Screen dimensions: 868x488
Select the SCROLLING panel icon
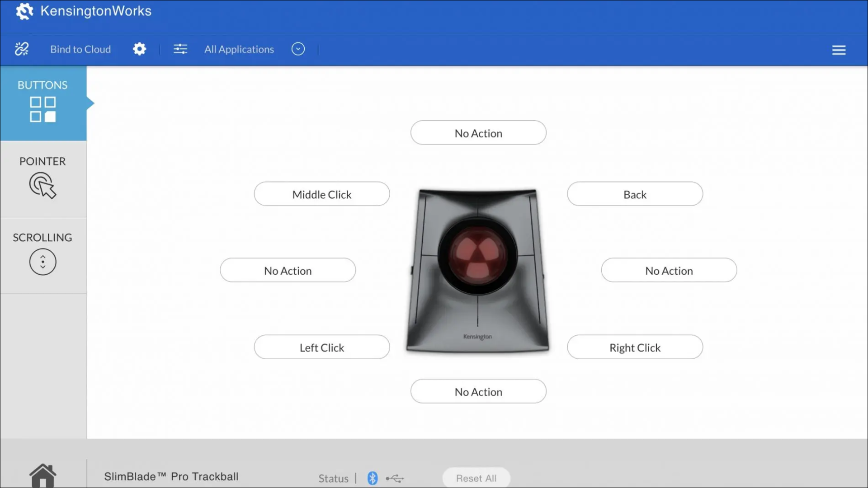[42, 261]
